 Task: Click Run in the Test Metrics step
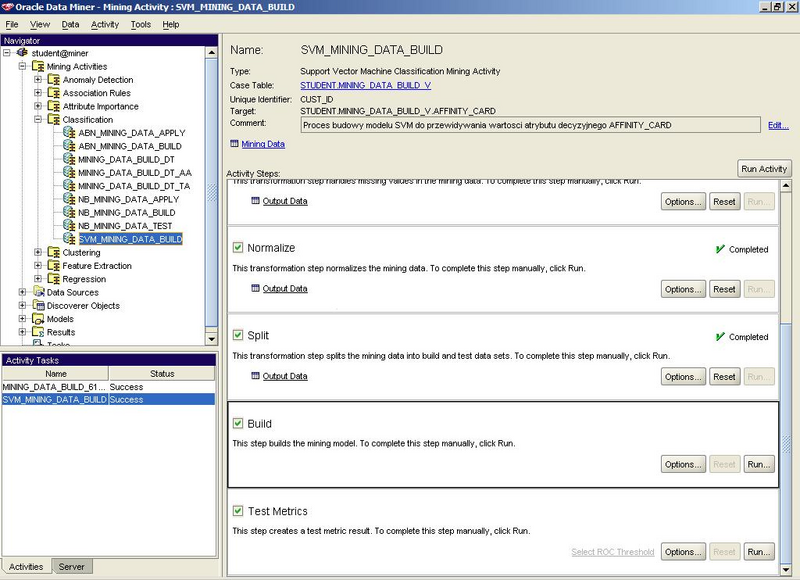759,552
